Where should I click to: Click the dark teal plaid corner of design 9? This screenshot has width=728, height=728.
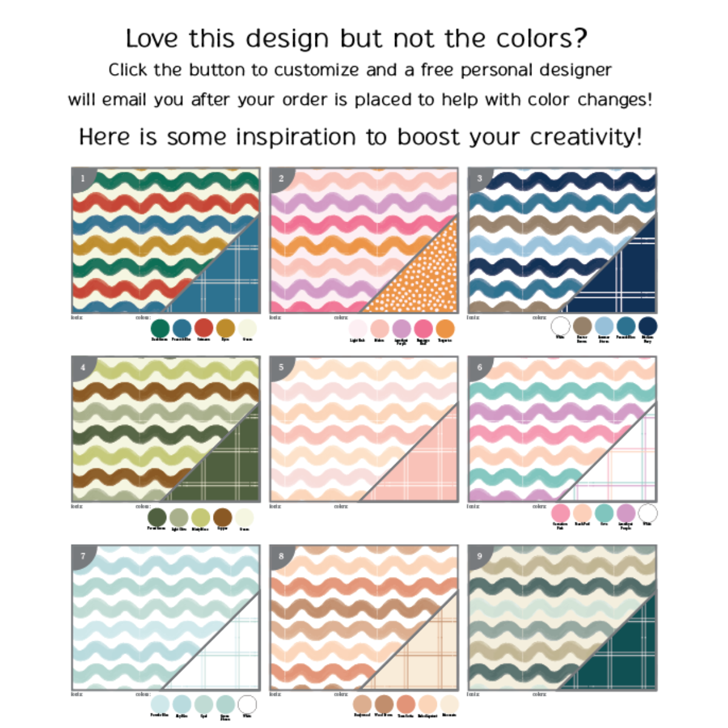pos(625,655)
